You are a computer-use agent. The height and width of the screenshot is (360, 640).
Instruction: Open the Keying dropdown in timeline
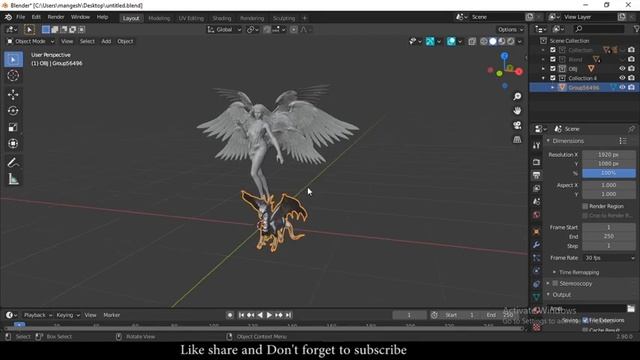pyautogui.click(x=68, y=315)
